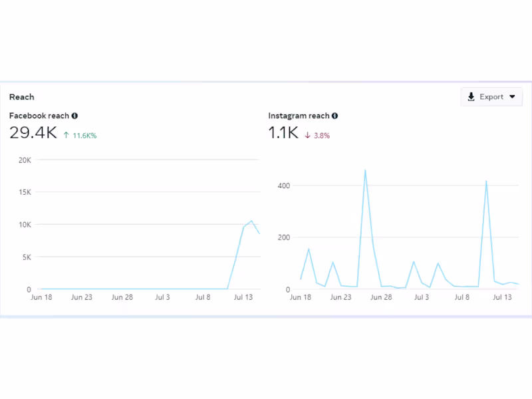Click the 1.1K Instagram reach total
Screen dimensions: 532x399
pyautogui.click(x=283, y=132)
